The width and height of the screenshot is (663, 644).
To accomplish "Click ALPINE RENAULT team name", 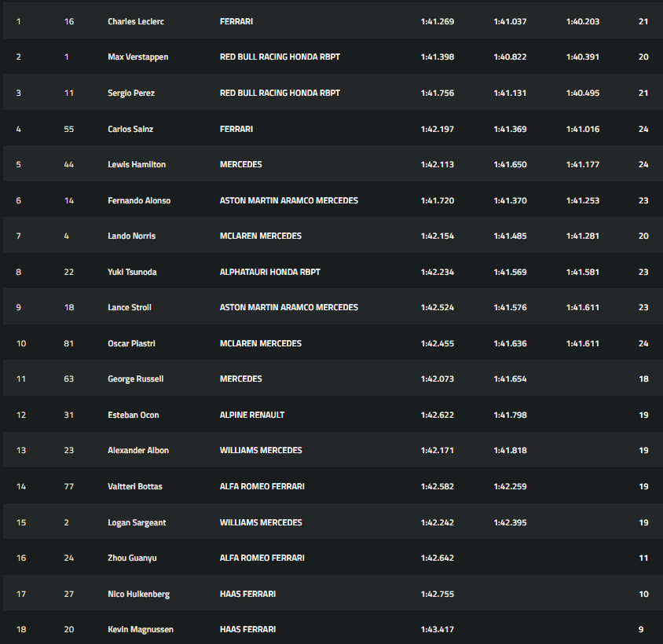I will (252, 415).
